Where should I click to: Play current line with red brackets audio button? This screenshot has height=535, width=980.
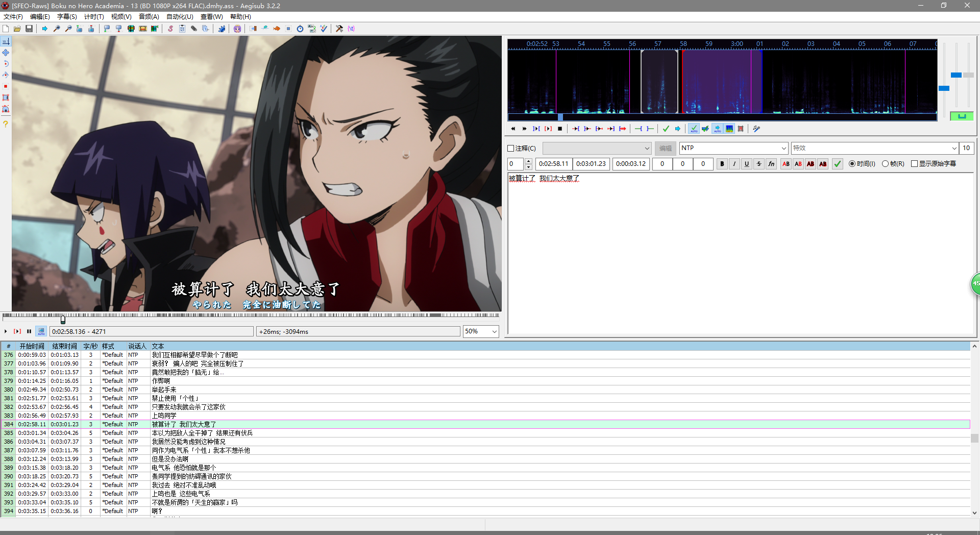tap(548, 129)
